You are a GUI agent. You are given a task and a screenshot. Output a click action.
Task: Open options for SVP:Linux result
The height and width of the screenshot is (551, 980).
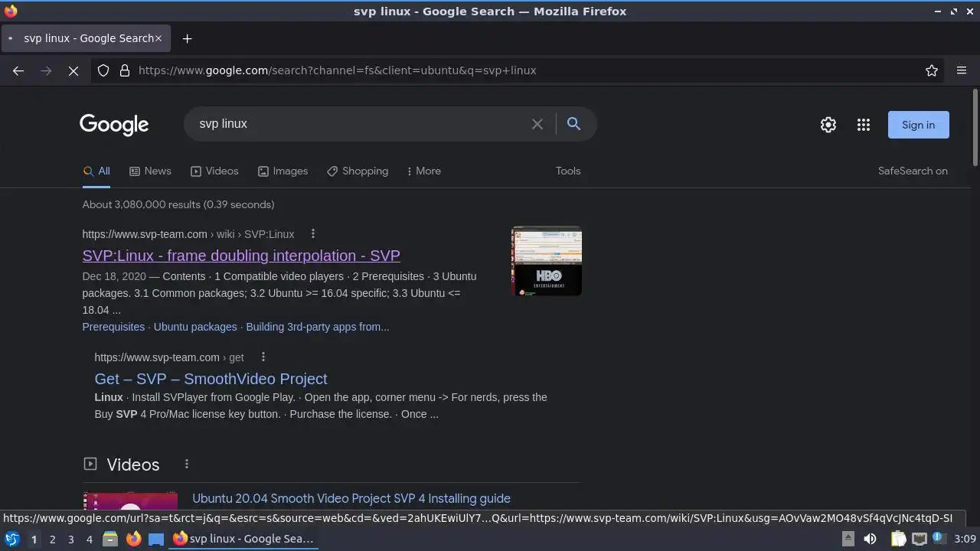(312, 233)
